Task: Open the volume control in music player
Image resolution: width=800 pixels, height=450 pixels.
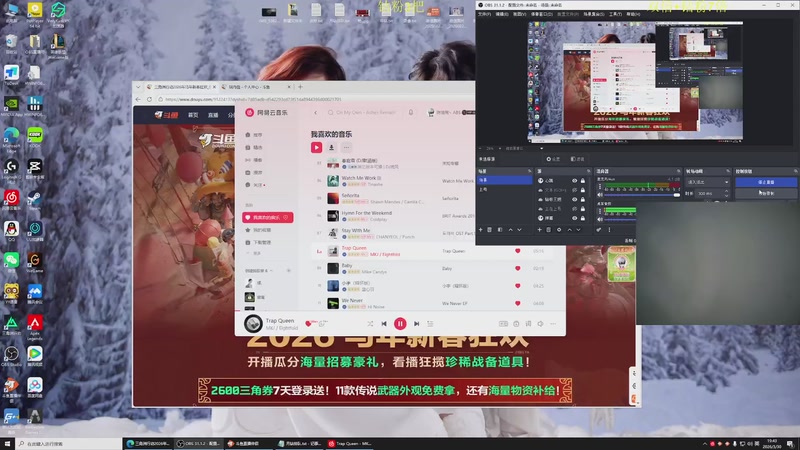Action: (540, 323)
